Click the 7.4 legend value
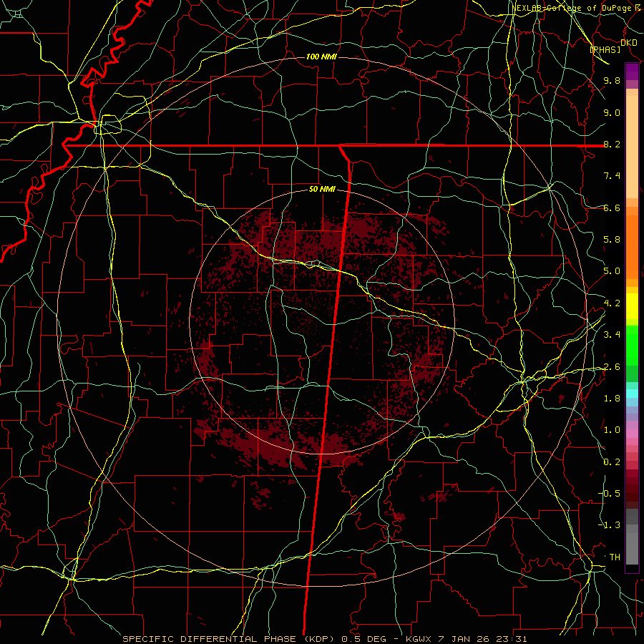 (x=612, y=176)
